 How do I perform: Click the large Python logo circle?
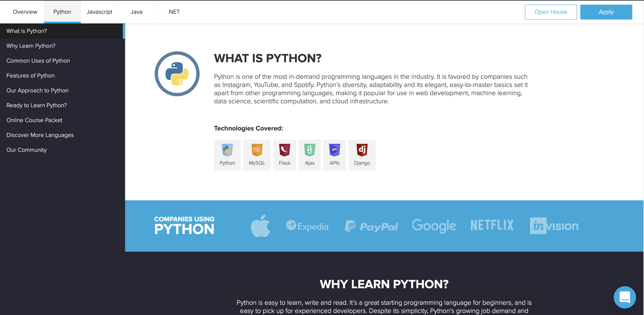click(x=177, y=74)
